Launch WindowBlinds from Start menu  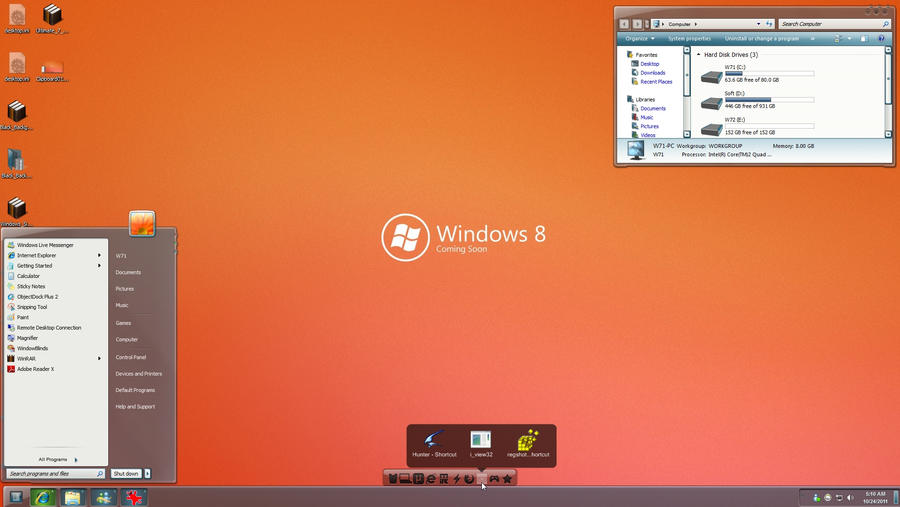click(x=56, y=349)
